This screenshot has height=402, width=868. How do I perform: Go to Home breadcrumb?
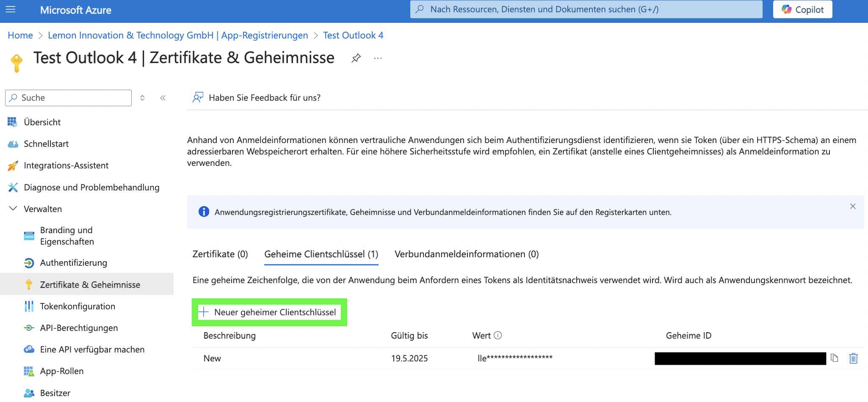(20, 35)
